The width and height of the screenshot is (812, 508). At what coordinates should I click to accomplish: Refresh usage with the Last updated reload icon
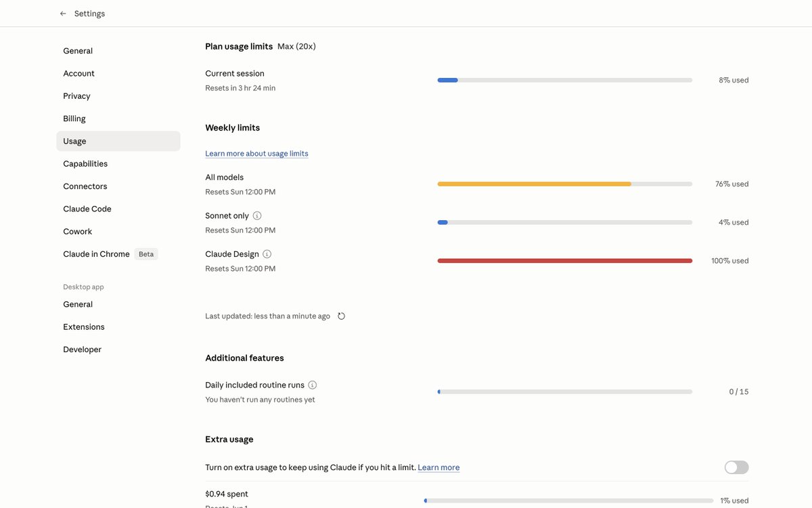(341, 316)
